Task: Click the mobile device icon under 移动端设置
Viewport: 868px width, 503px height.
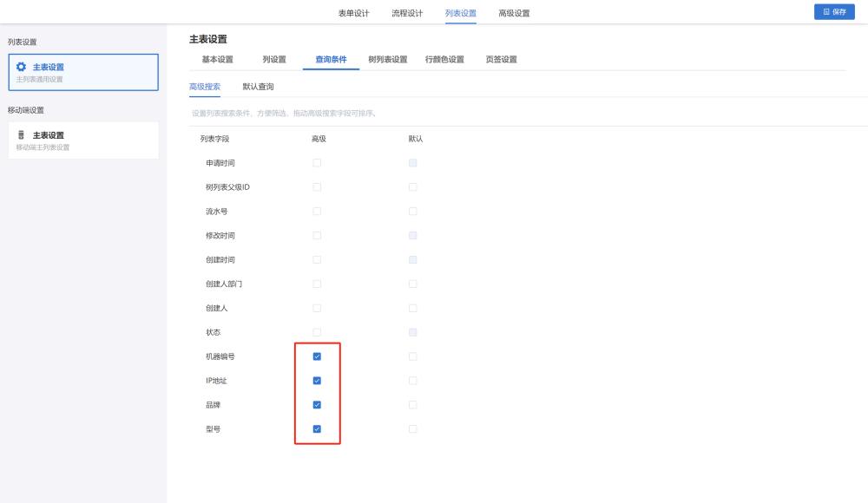Action: pyautogui.click(x=22, y=135)
